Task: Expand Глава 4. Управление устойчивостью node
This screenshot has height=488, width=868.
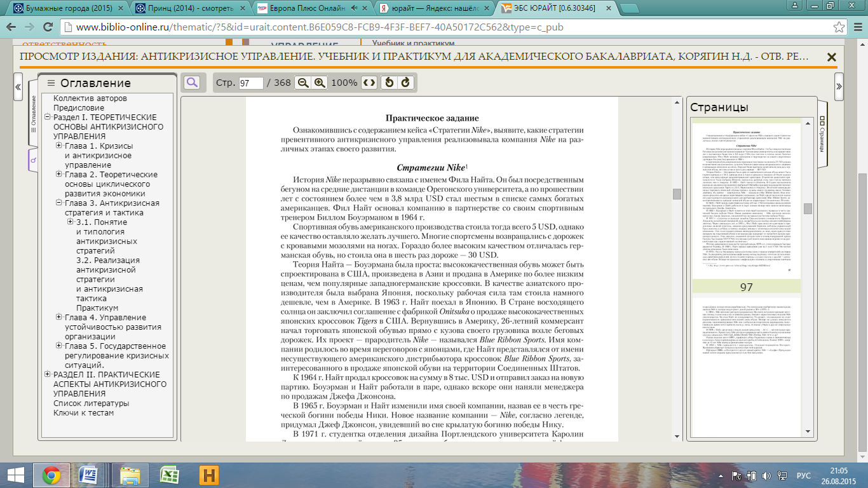Action: 59,318
